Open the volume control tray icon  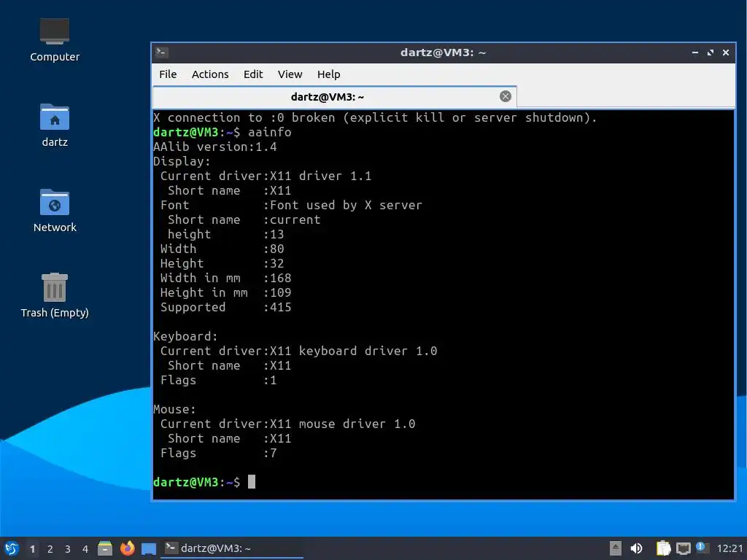(636, 548)
